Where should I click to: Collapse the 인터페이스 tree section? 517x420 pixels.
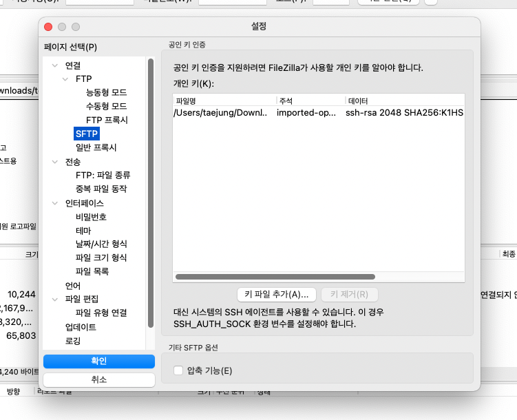(x=55, y=203)
